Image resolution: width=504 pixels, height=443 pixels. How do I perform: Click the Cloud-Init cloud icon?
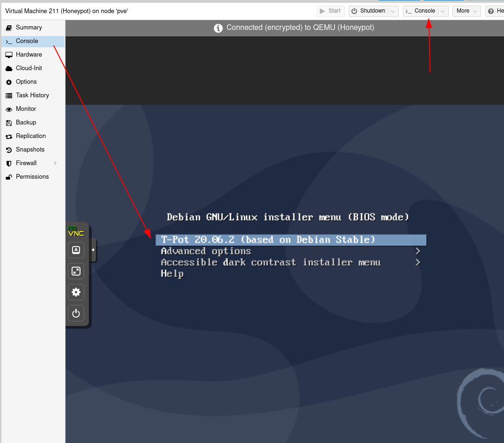9,68
